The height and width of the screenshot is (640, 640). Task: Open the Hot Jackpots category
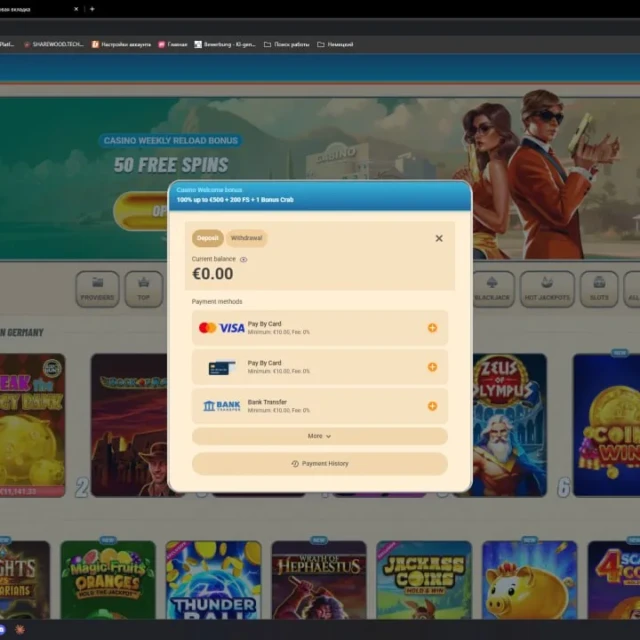[547, 289]
